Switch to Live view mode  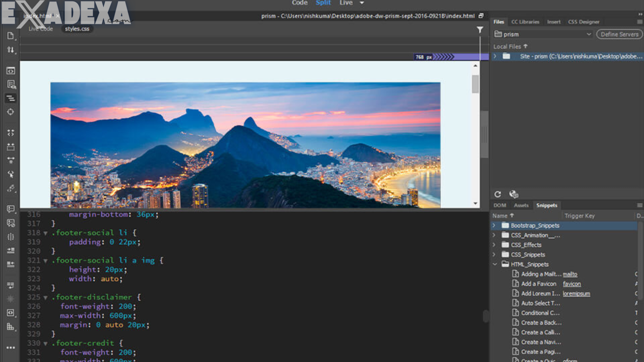[345, 3]
